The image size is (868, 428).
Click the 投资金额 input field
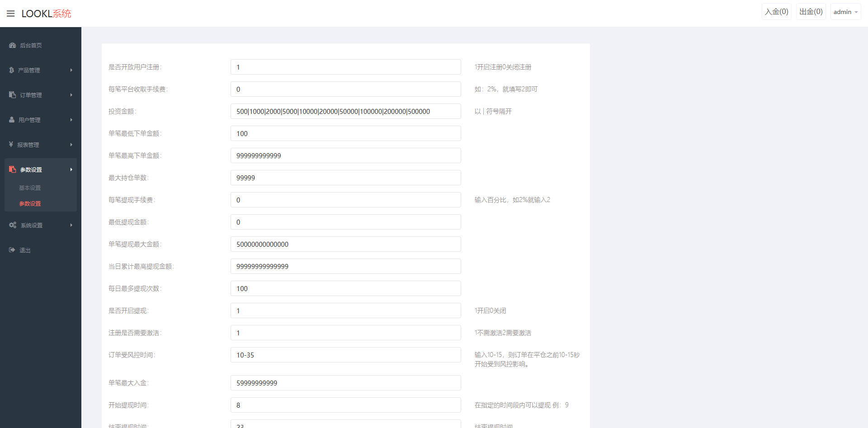click(x=346, y=111)
